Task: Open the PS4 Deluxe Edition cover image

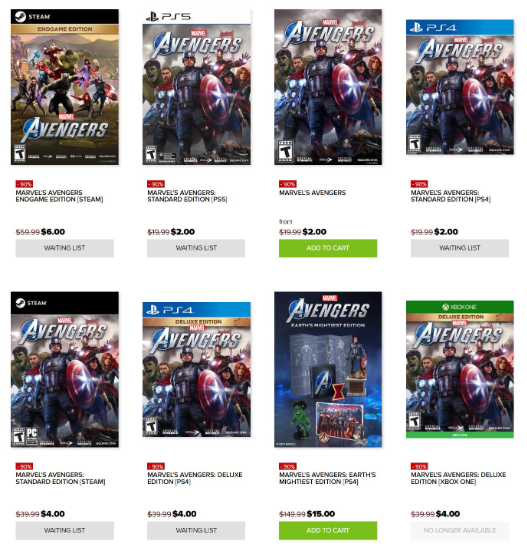Action: pyautogui.click(x=196, y=369)
